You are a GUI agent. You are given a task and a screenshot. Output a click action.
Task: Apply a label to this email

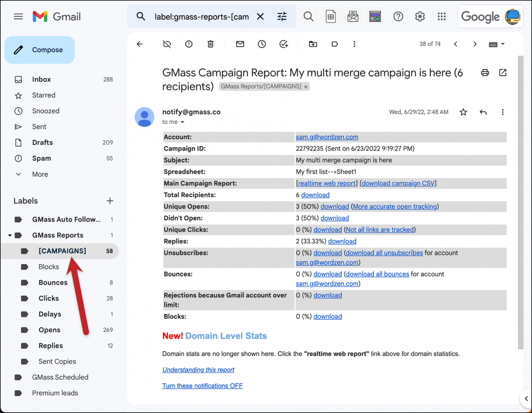[x=335, y=44]
